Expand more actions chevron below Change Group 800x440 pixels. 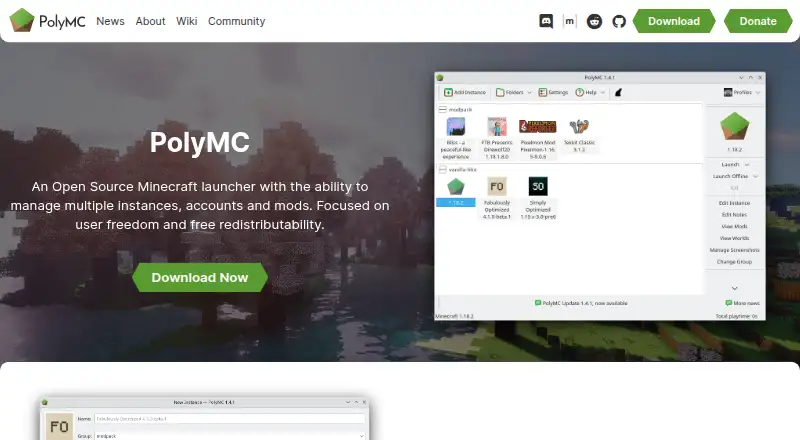[x=735, y=288]
